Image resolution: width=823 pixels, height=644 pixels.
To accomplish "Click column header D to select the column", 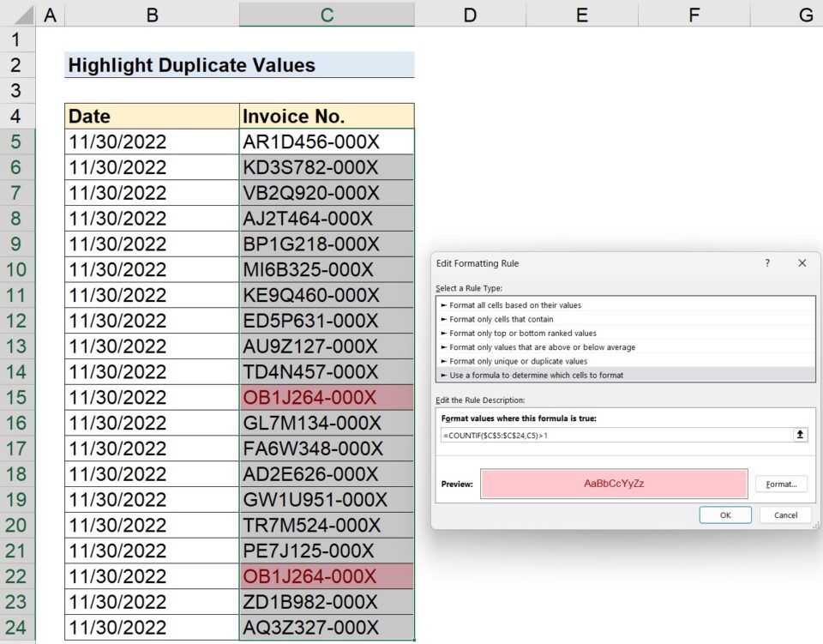I will pos(470,14).
